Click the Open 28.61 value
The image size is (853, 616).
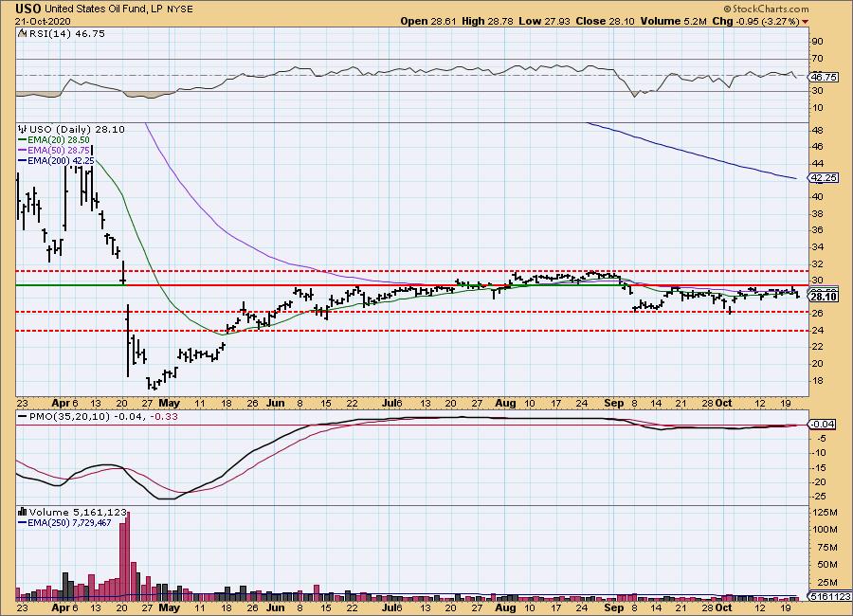pyautogui.click(x=428, y=21)
